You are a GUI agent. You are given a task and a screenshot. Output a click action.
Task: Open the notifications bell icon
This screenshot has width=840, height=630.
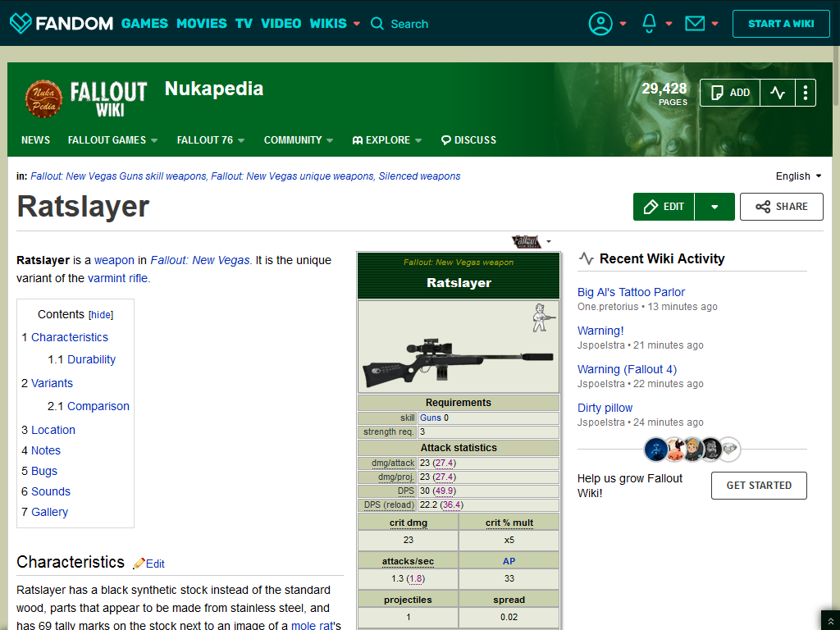pos(647,24)
